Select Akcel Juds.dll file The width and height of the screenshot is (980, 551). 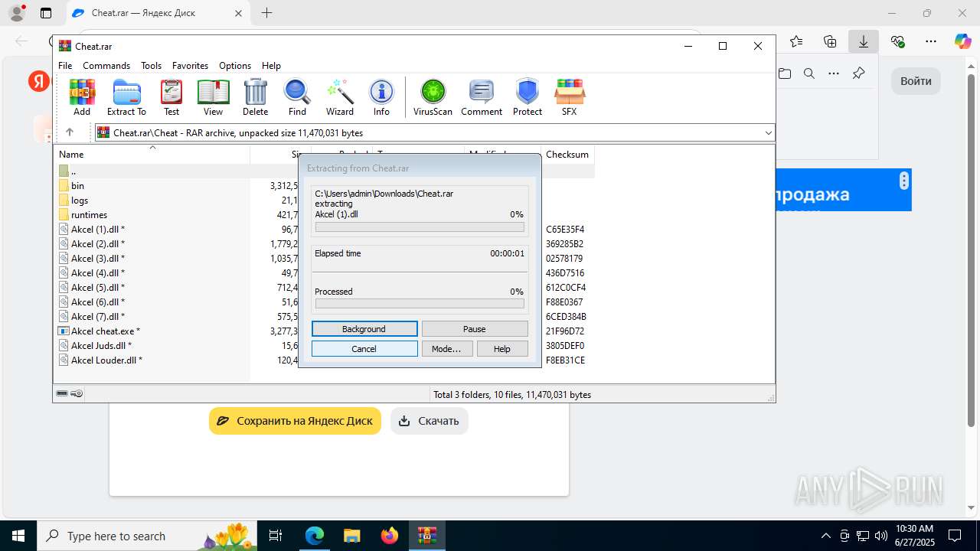(x=101, y=346)
